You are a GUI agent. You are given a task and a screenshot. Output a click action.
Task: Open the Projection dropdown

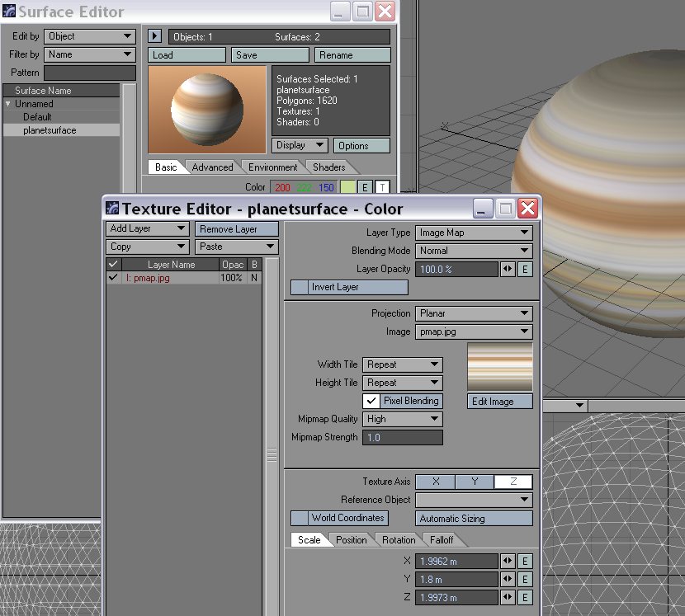click(x=474, y=313)
